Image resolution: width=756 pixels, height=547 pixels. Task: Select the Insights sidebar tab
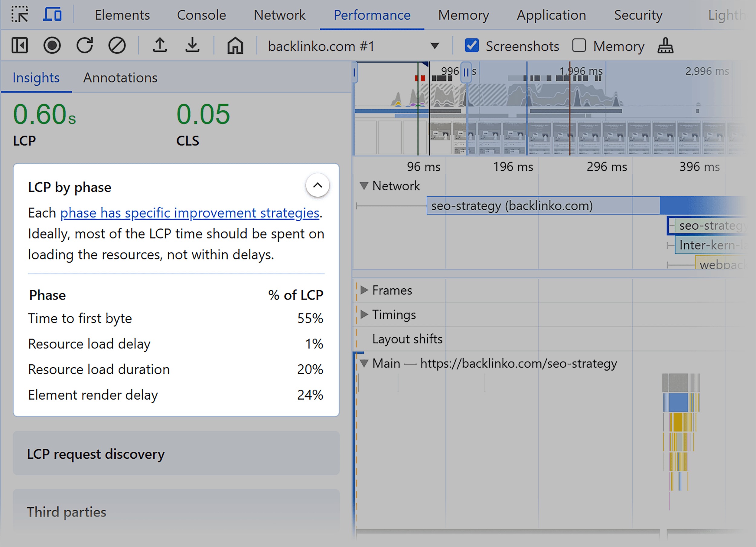coord(36,77)
